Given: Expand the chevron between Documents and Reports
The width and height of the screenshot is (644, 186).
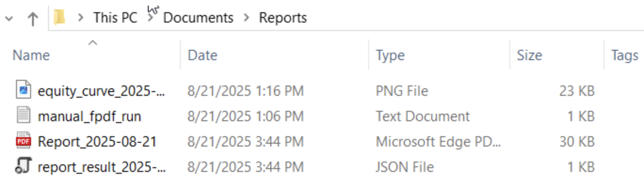Looking at the screenshot, I should tap(247, 18).
